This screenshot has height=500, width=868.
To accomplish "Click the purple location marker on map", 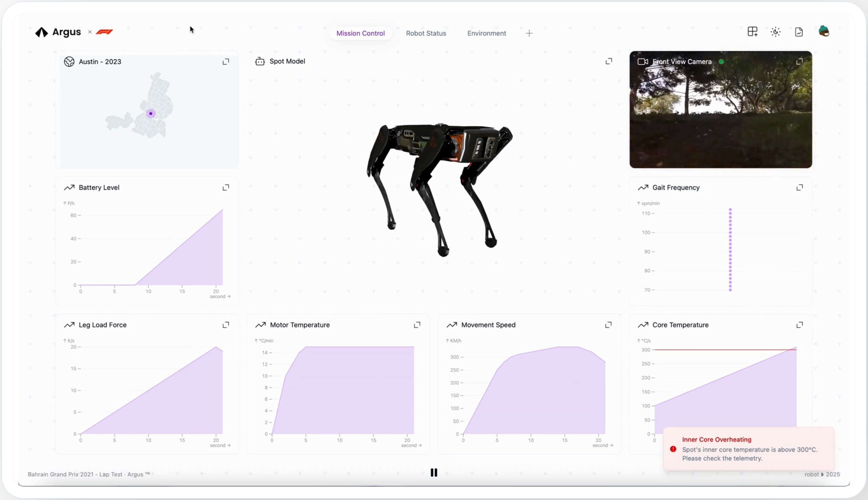I will 150,114.
